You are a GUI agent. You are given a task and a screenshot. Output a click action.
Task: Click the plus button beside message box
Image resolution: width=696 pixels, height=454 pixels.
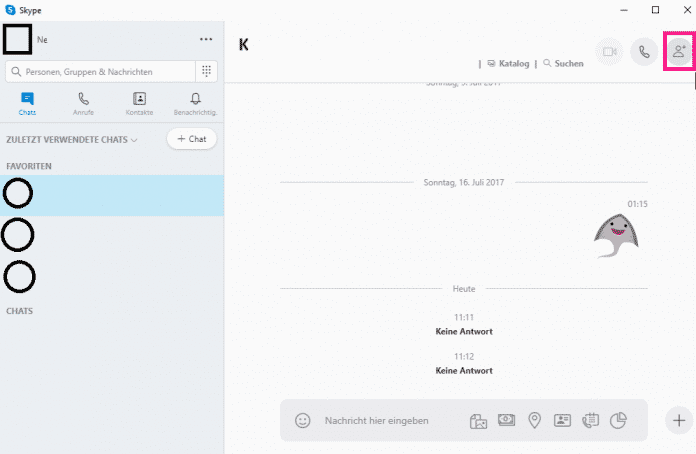(679, 421)
